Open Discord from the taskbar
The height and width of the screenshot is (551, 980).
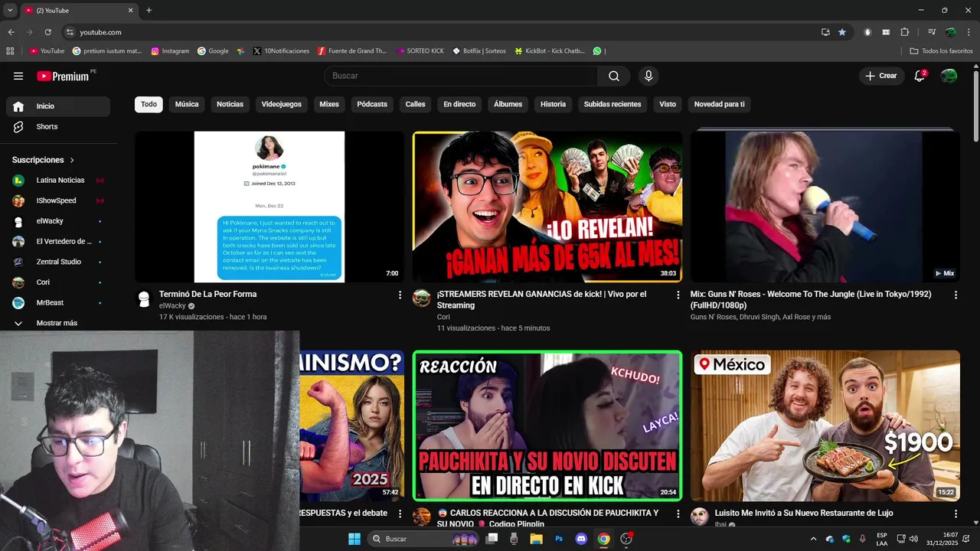[x=581, y=539]
